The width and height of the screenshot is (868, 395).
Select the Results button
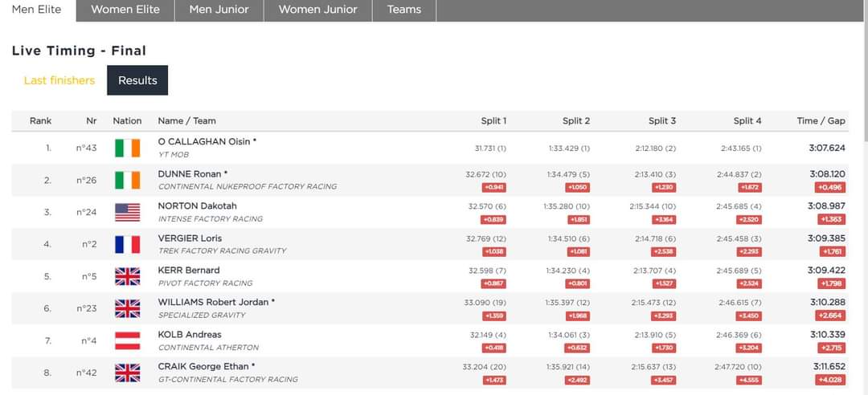click(x=137, y=80)
